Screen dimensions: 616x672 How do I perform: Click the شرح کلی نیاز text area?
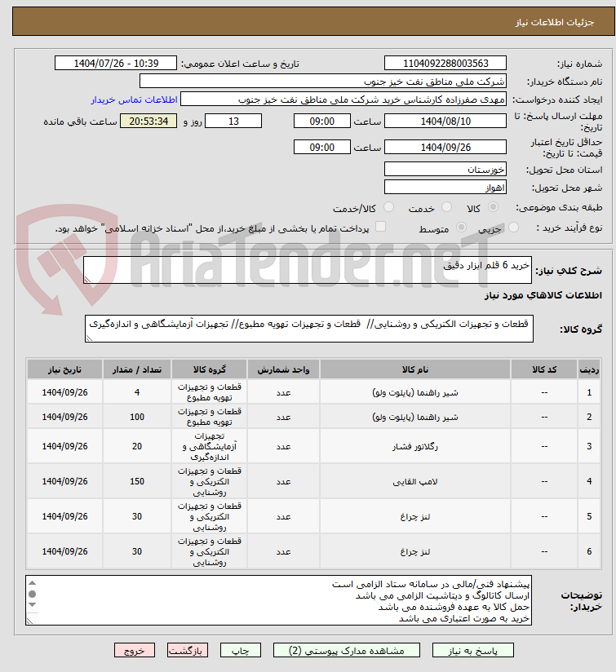tap(308, 270)
